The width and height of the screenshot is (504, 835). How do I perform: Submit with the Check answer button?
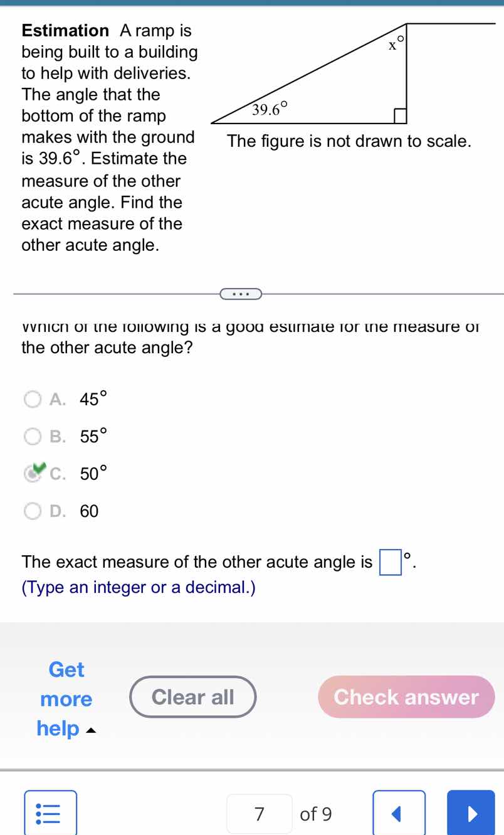tap(406, 697)
